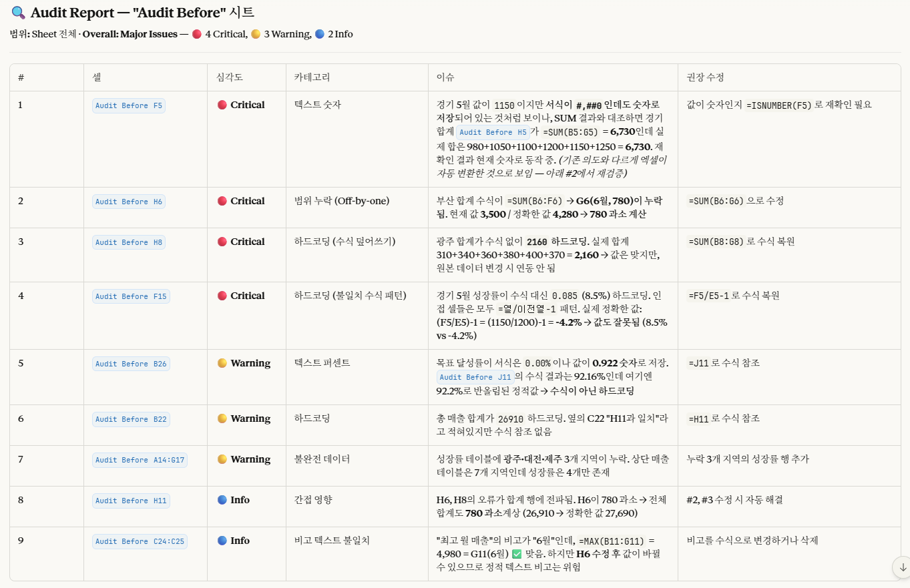Viewport: 910px width, 588px height.
Task: Click the blue Info dot in summary line
Action: pos(320,34)
